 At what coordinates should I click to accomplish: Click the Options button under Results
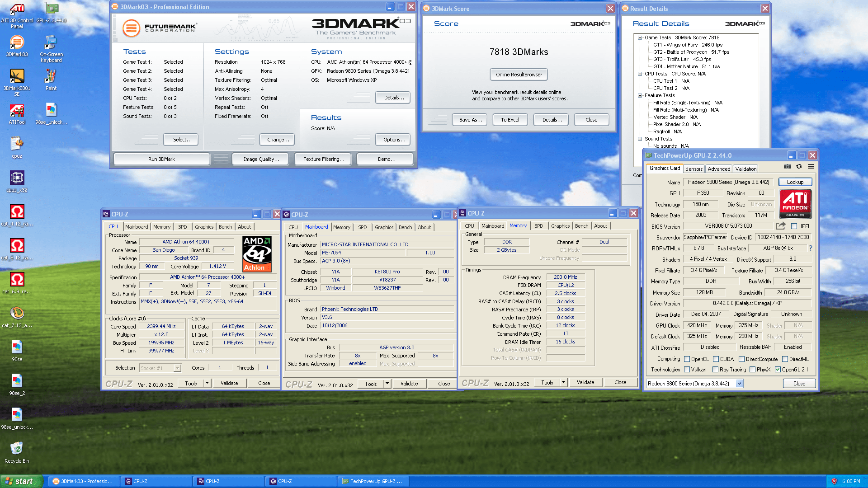[393, 140]
